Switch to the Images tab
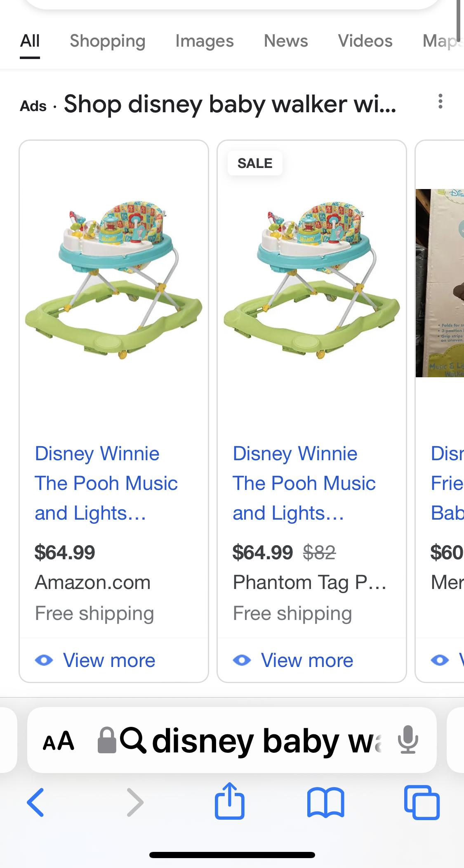This screenshot has width=464, height=868. 204,41
